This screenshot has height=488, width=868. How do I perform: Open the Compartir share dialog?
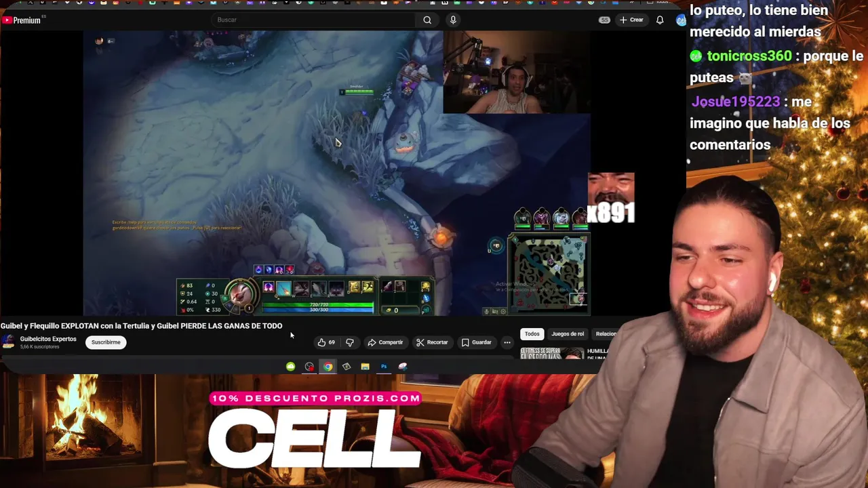(x=385, y=342)
